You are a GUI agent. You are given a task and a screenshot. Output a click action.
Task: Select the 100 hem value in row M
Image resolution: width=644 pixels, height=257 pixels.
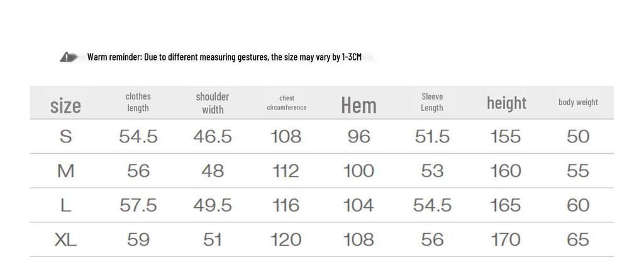[358, 171]
